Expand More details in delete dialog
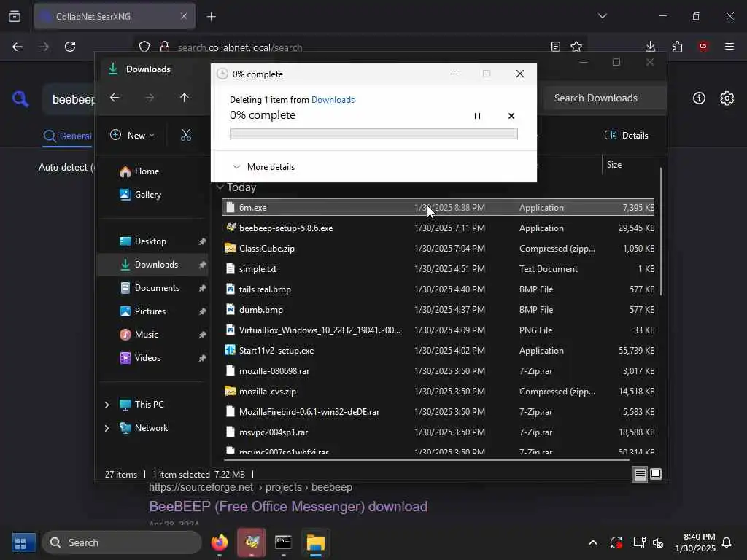The height and width of the screenshot is (560, 747). 263,167
